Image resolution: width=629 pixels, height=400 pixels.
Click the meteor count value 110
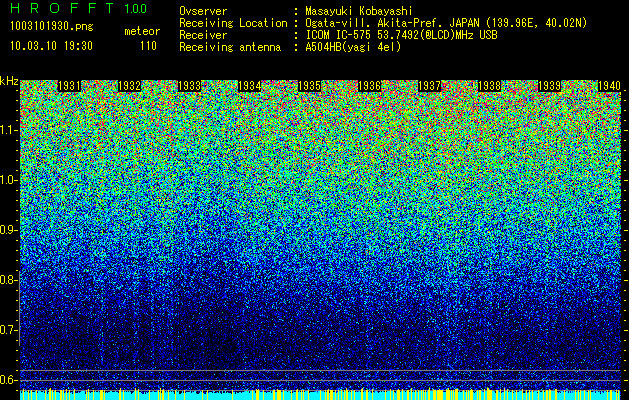[148, 46]
